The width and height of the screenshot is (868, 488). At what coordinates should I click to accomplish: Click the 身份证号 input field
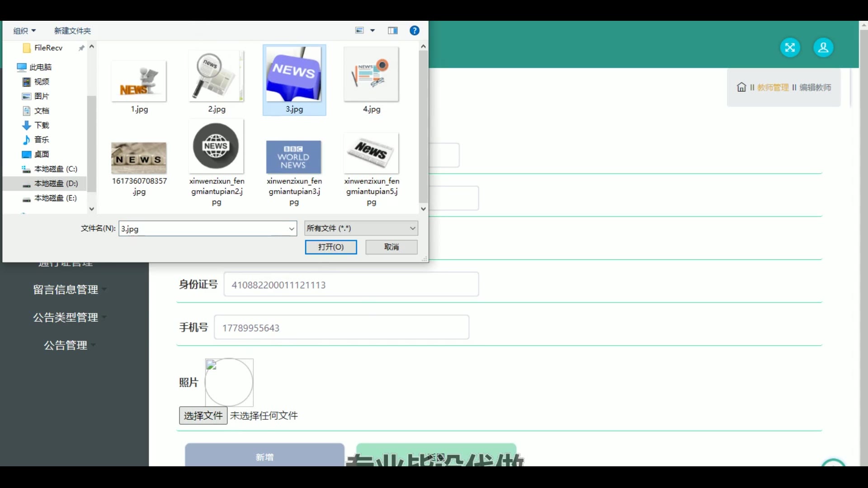[351, 285]
